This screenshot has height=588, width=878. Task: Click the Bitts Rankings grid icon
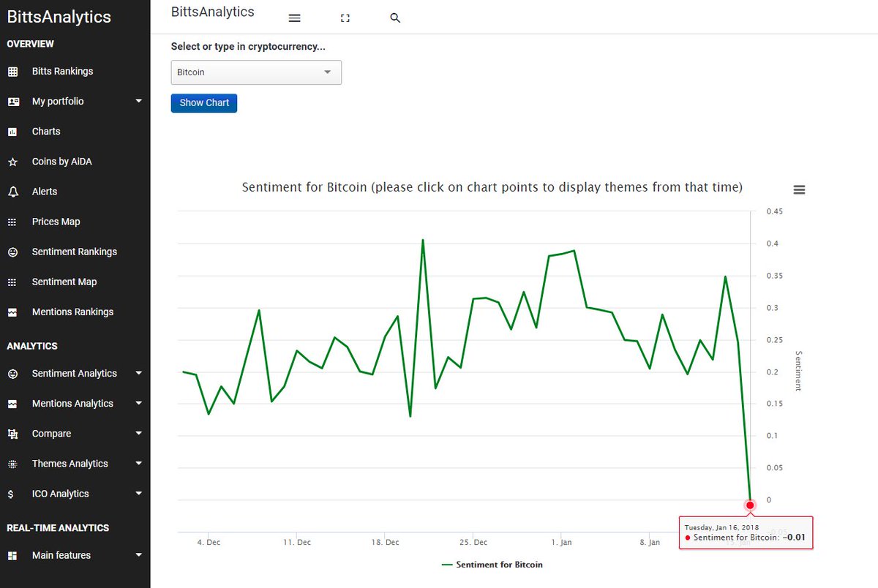pyautogui.click(x=12, y=72)
